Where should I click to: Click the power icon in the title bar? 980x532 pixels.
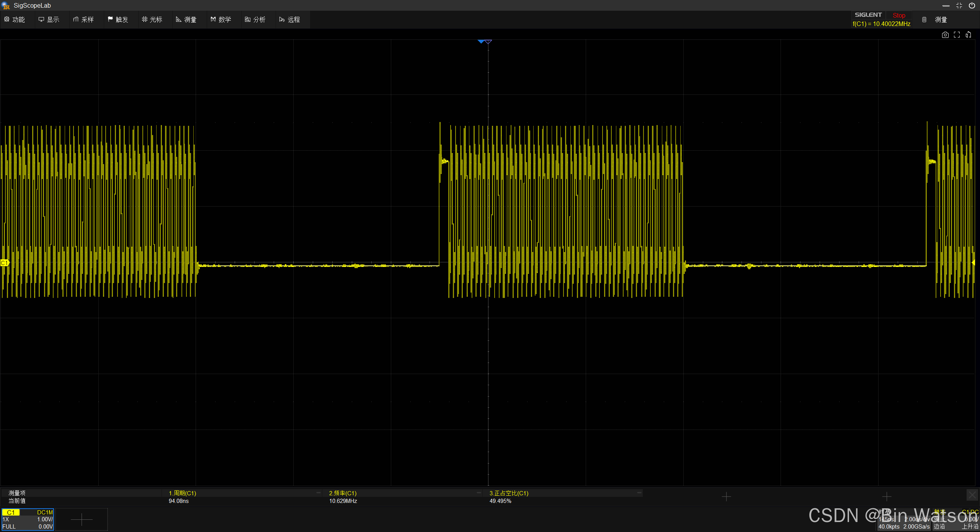(972, 5)
